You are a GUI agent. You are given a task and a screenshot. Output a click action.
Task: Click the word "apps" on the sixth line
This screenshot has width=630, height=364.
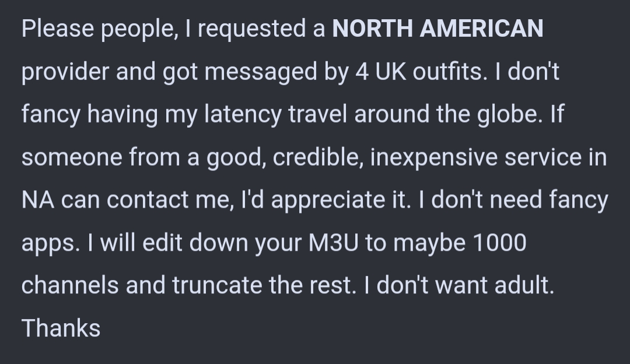[x=48, y=244]
